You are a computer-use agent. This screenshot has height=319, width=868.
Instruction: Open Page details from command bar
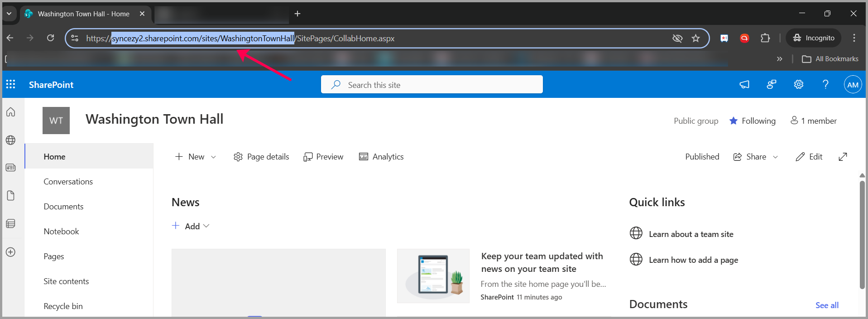(x=261, y=157)
